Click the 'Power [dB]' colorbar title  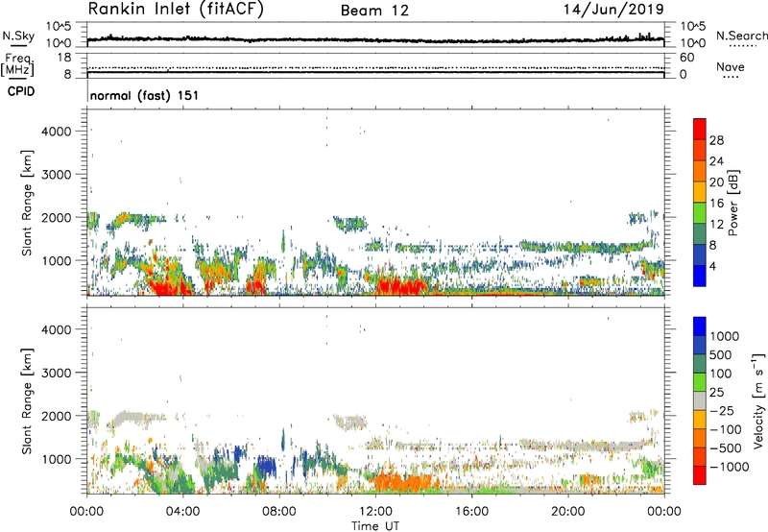click(x=732, y=203)
